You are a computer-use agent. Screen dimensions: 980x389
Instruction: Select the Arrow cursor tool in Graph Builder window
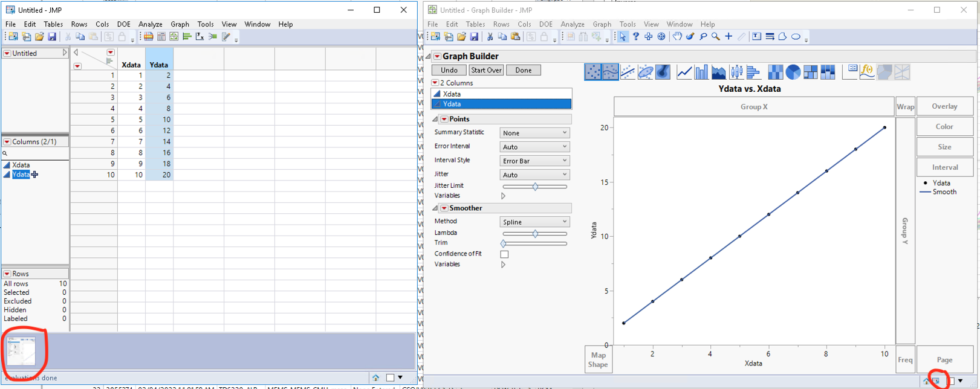pyautogui.click(x=623, y=37)
